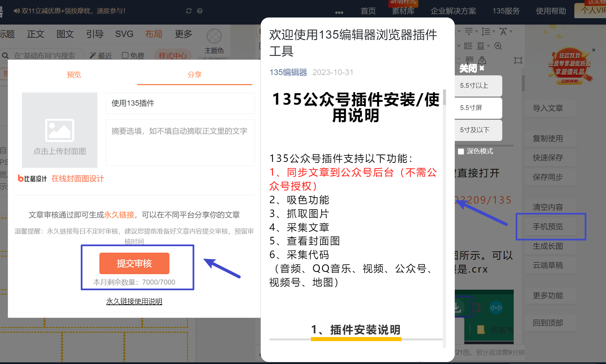Click the 135编辑器 author link in preview
Screen dimensions: 606x364
click(x=288, y=72)
